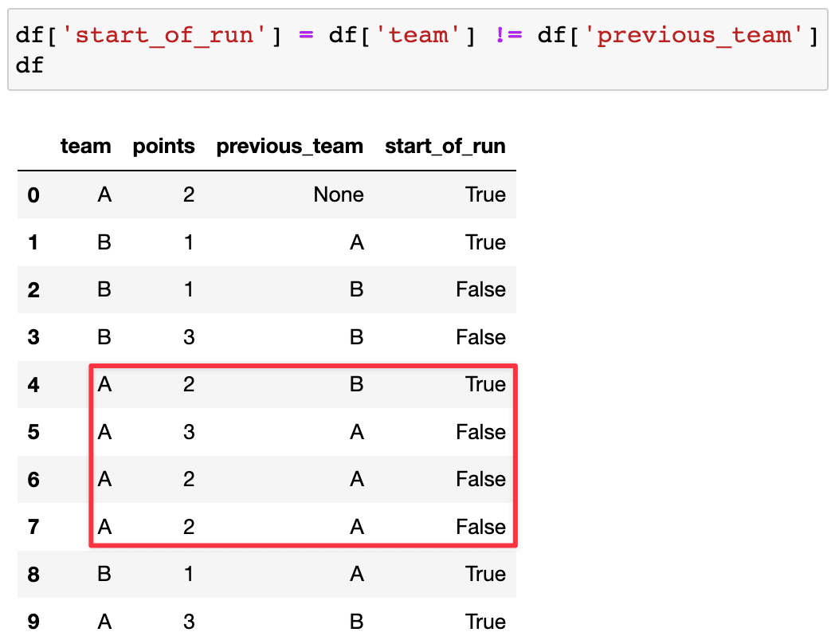835x644 pixels.
Task: Select the 'team' column header
Action: (x=86, y=146)
